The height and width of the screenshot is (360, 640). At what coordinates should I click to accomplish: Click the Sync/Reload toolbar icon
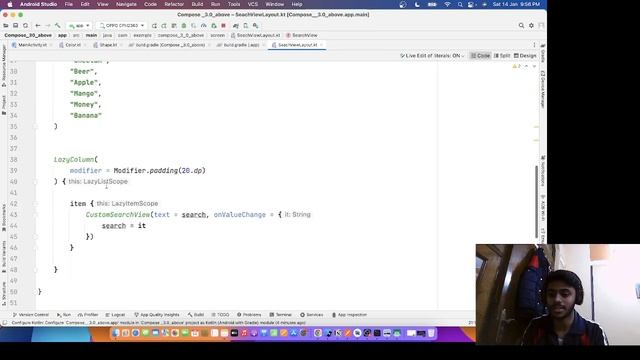[25, 25]
